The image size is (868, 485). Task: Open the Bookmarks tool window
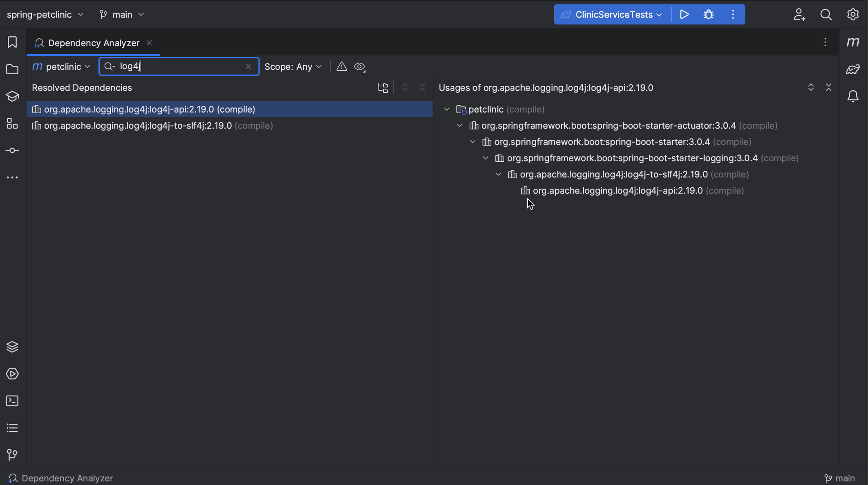pyautogui.click(x=12, y=42)
